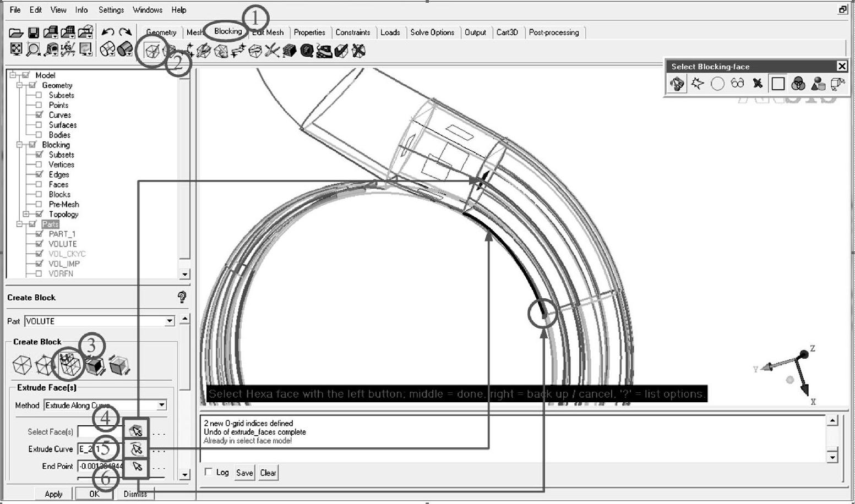Click the Fit Window view icon

(x=16, y=50)
